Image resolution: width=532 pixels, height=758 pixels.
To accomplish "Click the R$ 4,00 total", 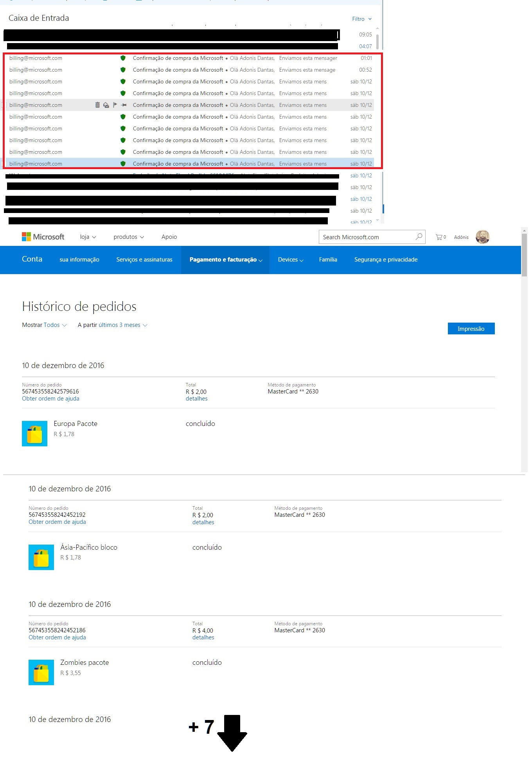I will pos(203,631).
